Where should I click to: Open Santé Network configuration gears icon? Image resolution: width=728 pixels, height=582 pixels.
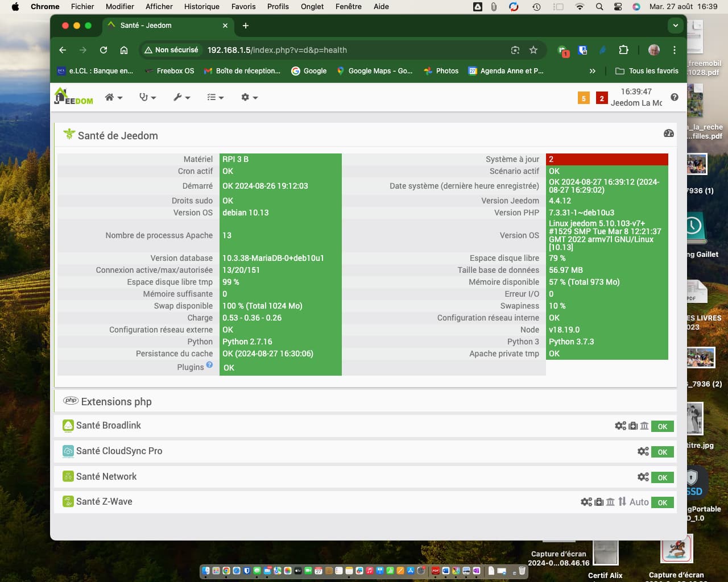pyautogui.click(x=643, y=477)
